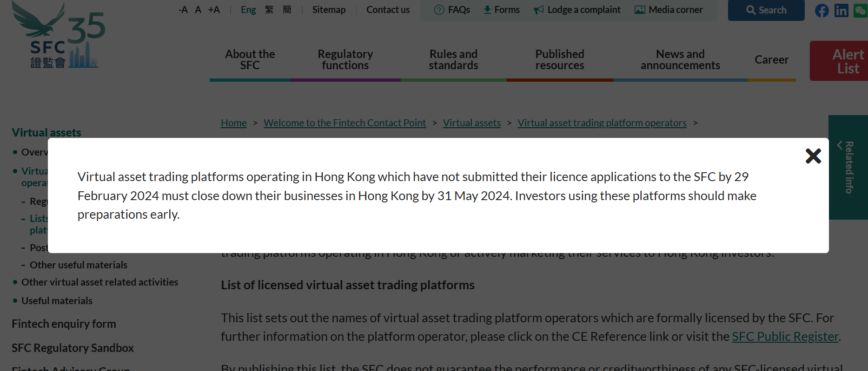Open the Published resources menu

pyautogui.click(x=559, y=60)
